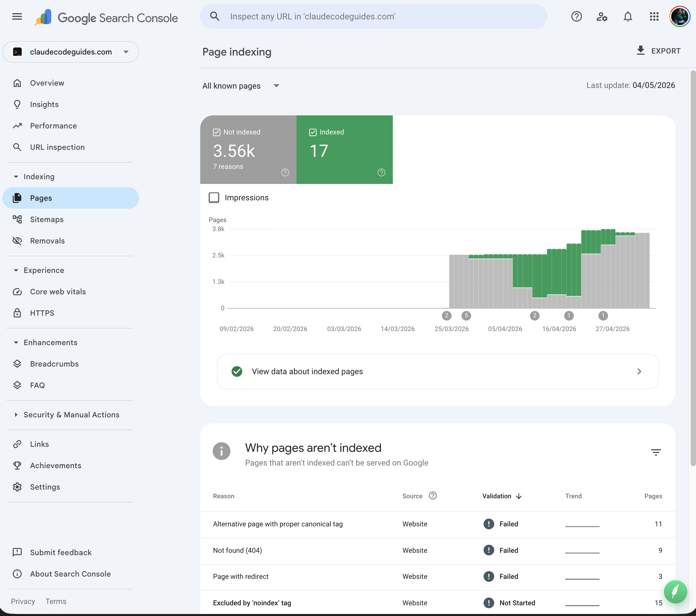Click the status icon for Excluded by 'noindex' tag
This screenshot has height=616, width=696.
coord(489,603)
